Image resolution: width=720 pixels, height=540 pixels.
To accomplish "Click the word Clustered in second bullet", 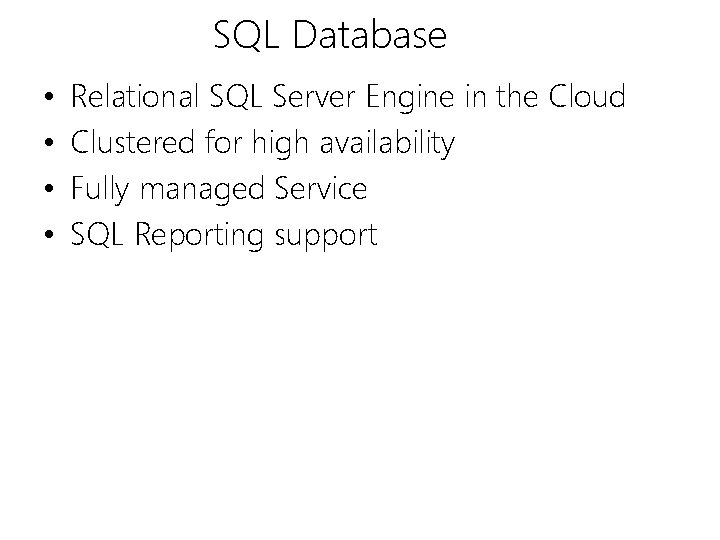I will click(x=132, y=141).
